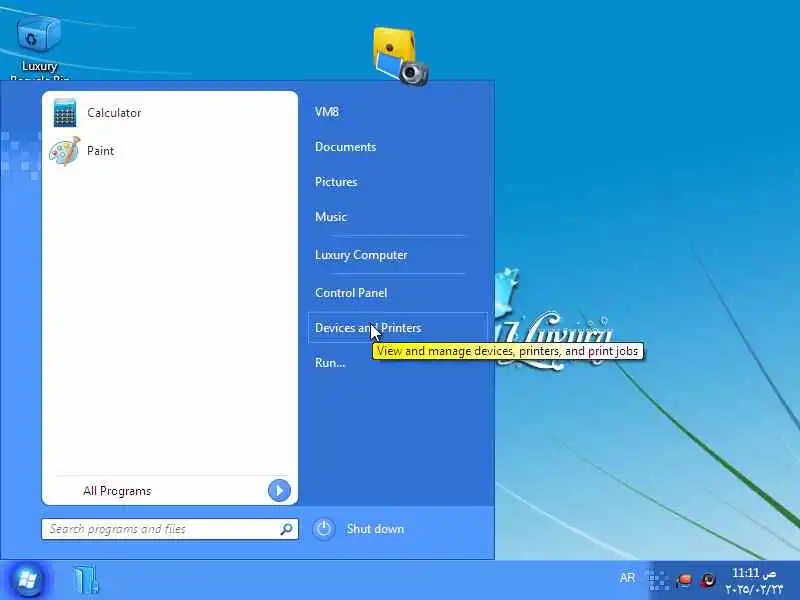
Task: Click the Paint program name
Action: pos(101,151)
